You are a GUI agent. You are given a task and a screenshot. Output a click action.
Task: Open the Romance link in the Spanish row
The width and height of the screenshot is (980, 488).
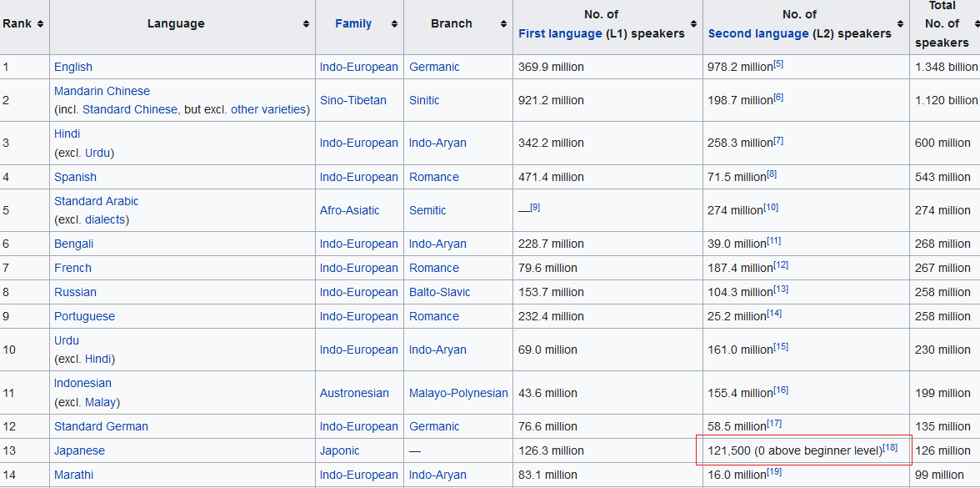point(434,177)
